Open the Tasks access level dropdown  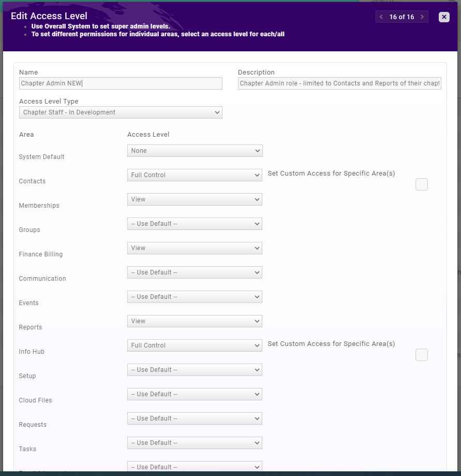coord(195,443)
